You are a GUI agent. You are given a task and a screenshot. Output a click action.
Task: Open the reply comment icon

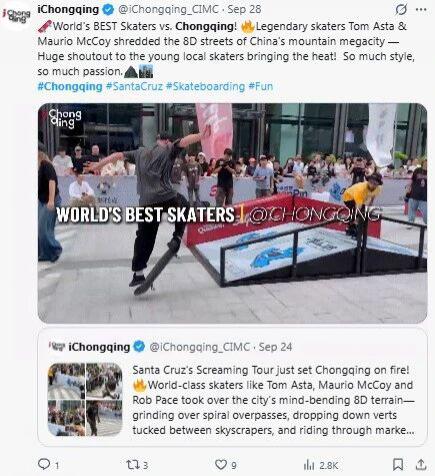click(44, 464)
